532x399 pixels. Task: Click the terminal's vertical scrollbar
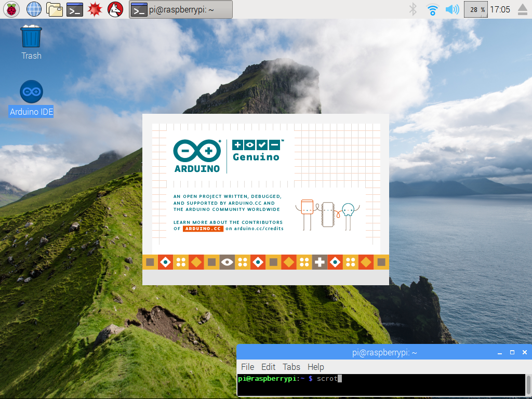click(x=528, y=385)
